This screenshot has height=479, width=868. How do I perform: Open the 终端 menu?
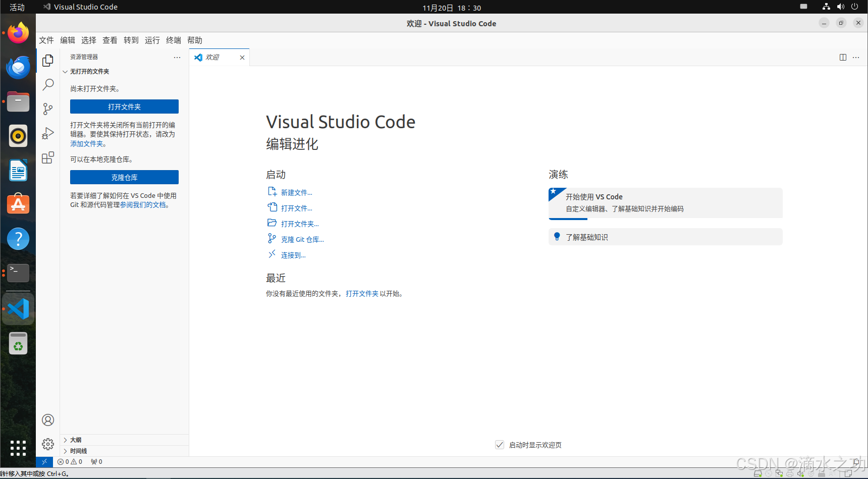point(174,40)
